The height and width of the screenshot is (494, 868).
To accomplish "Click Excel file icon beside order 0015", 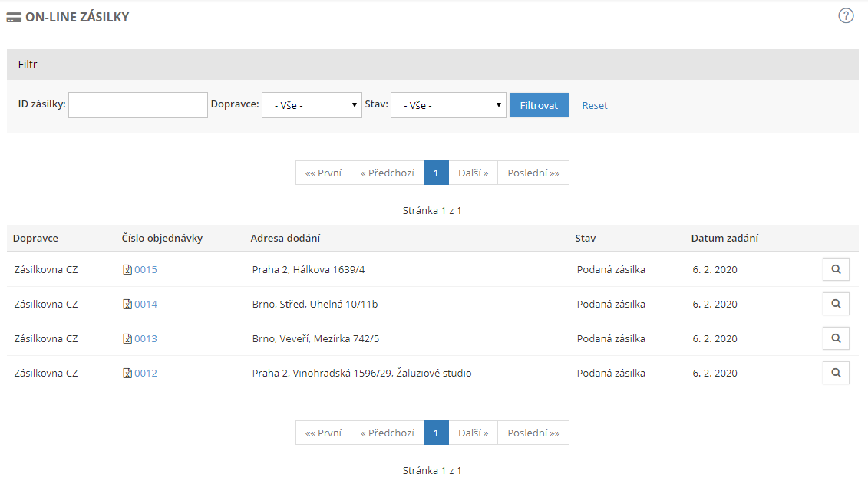I will point(127,269).
